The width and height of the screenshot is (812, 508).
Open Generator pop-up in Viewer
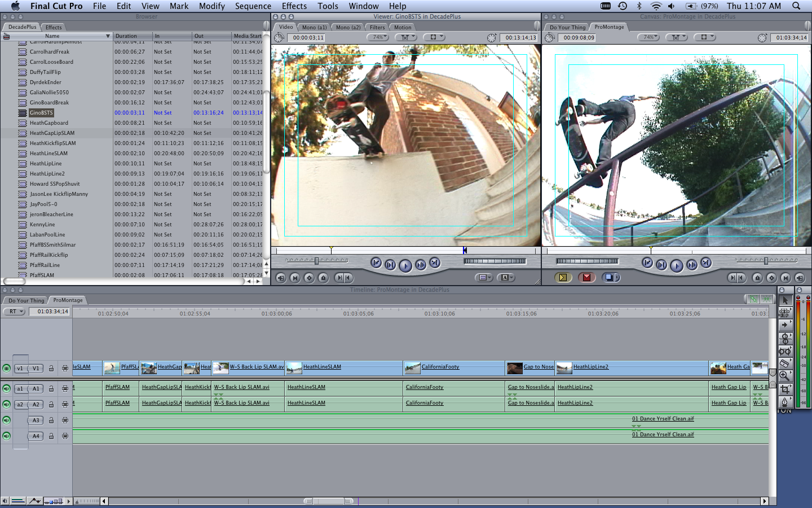(506, 278)
